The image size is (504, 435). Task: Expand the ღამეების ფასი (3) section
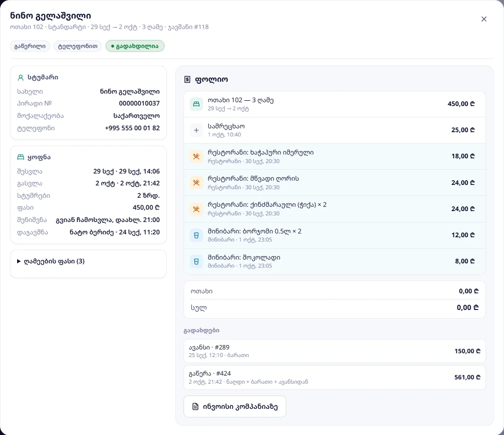point(51,261)
